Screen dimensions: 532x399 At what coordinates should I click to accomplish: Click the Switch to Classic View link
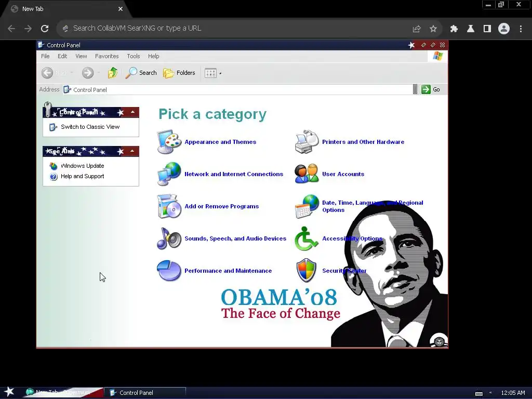click(90, 127)
